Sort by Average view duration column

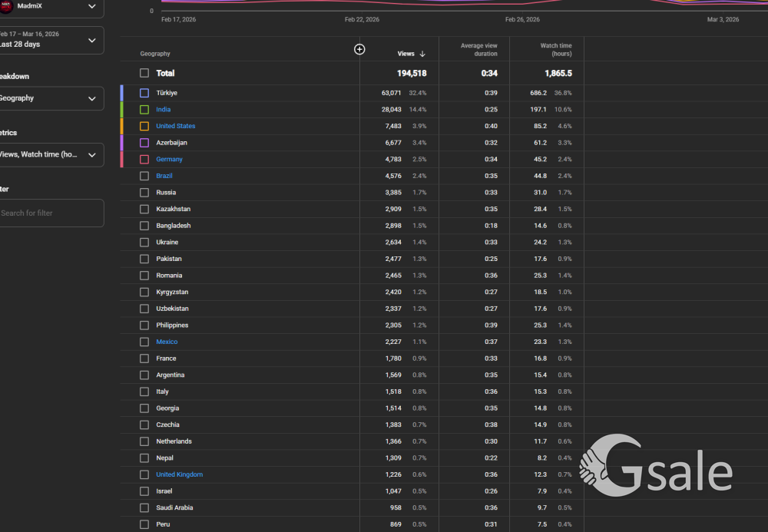click(x=478, y=50)
